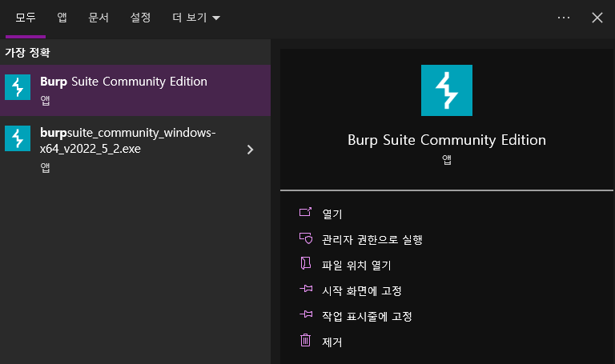Choose 파일 위치 열기

[356, 266]
